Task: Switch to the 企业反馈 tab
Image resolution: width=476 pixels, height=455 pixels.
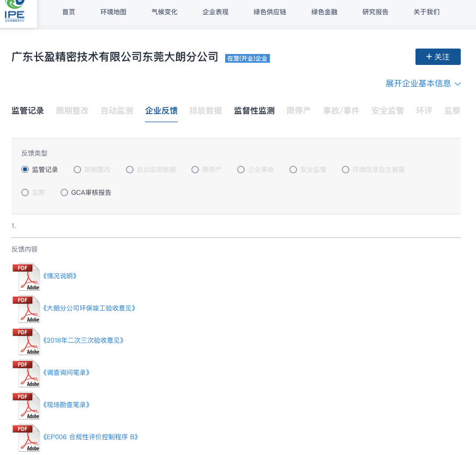Action: click(161, 111)
